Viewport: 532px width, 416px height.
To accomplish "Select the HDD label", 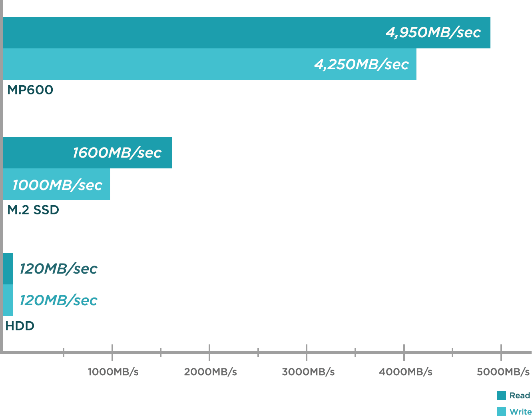I will (20, 326).
